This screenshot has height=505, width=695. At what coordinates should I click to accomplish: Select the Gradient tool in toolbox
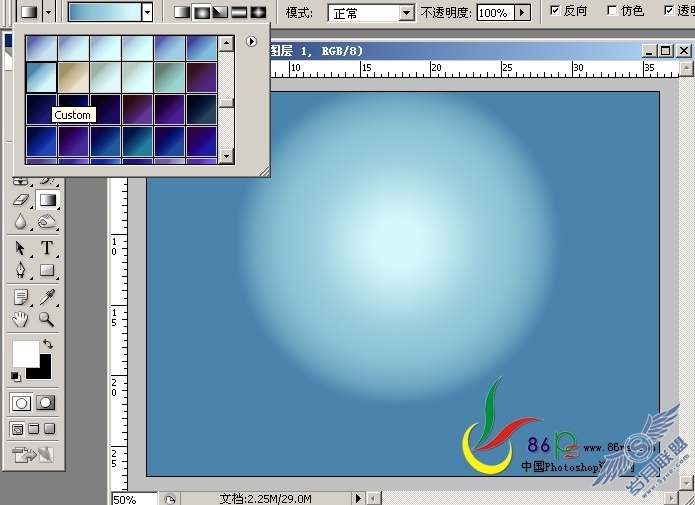(x=47, y=200)
